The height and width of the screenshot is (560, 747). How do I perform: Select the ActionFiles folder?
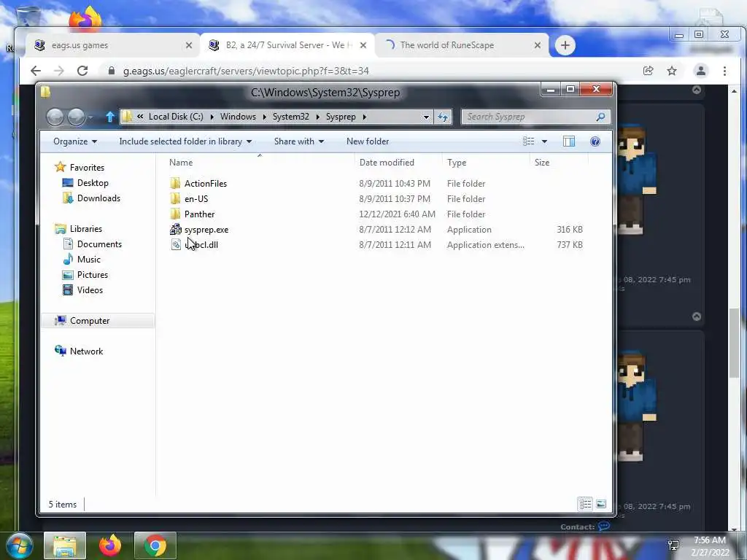click(x=205, y=183)
